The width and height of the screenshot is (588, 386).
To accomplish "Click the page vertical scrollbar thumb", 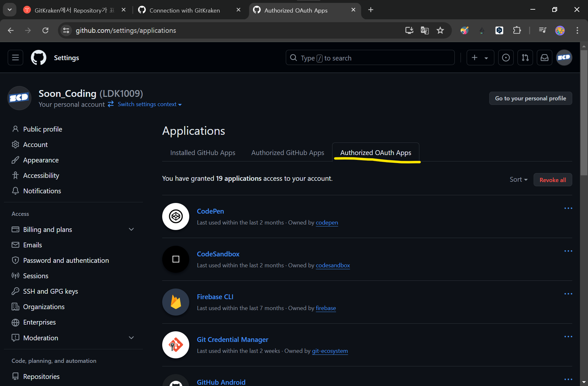I will pyautogui.click(x=584, y=113).
